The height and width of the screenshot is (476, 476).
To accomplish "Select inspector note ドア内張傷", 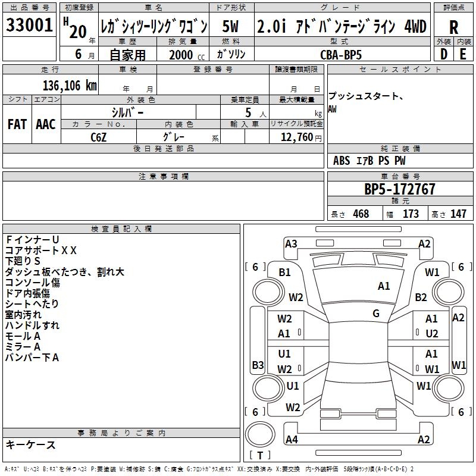I will [27, 293].
